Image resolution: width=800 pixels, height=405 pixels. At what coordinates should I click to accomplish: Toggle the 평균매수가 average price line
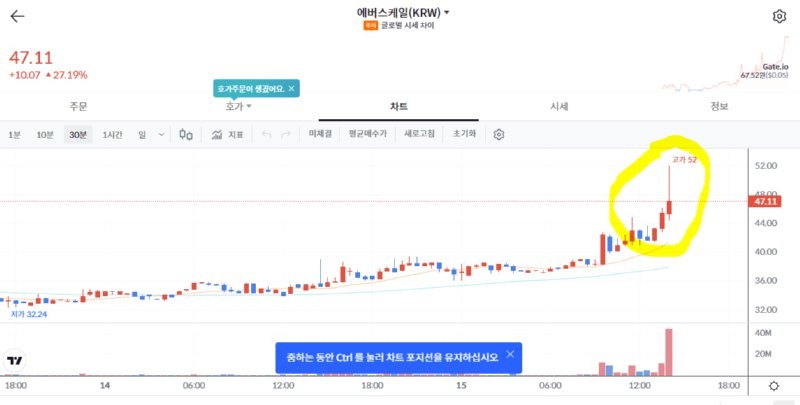tap(368, 134)
